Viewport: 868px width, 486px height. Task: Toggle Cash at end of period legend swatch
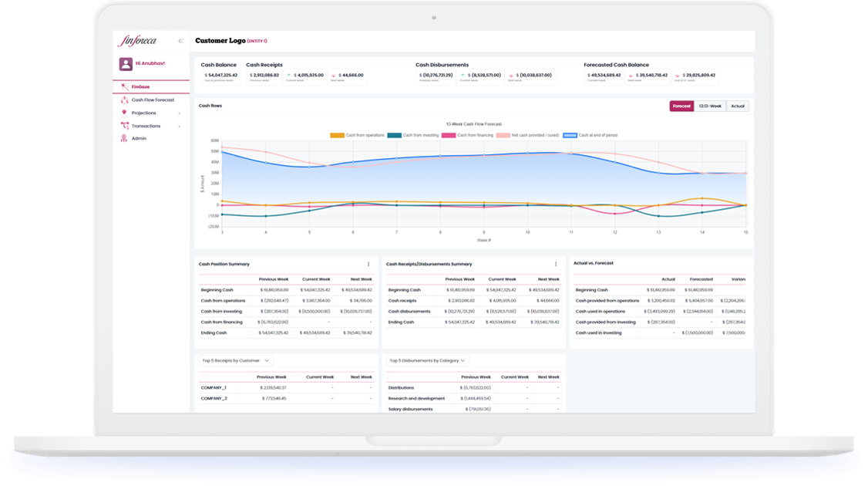point(570,135)
